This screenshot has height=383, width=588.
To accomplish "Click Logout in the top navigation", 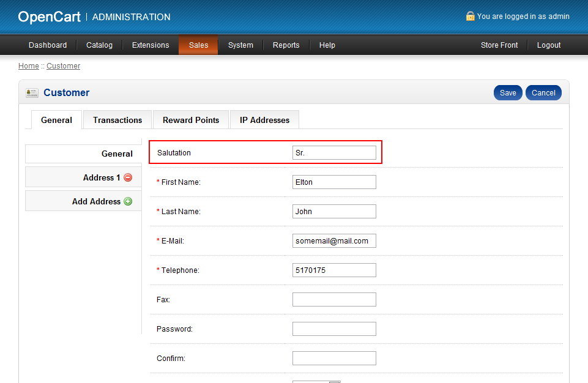I will pos(548,45).
